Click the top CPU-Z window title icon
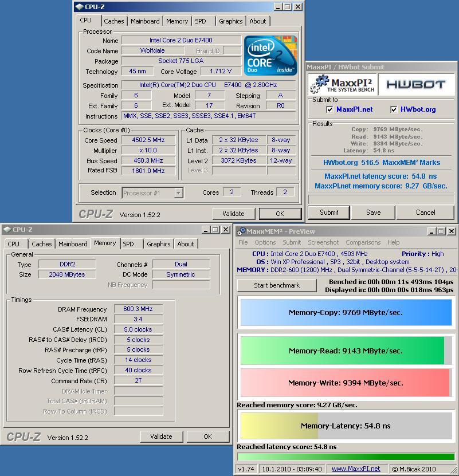459x476 pixels. click(x=79, y=7)
